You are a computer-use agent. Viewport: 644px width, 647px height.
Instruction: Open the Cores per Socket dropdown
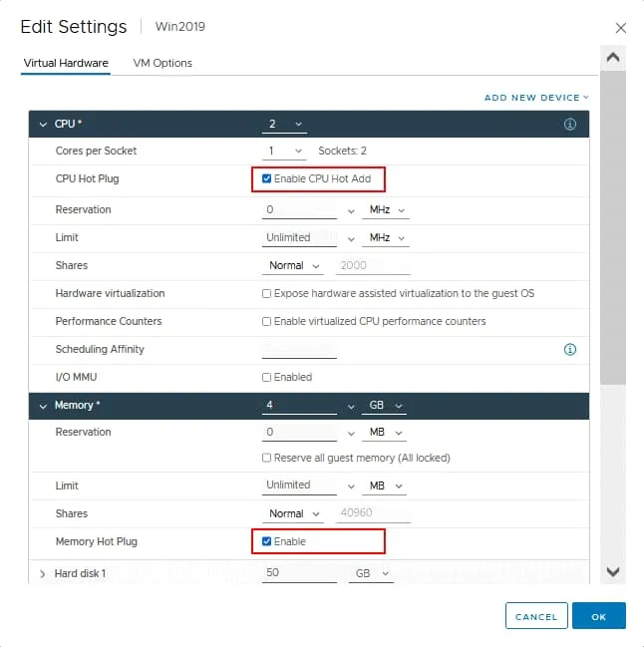(x=284, y=152)
